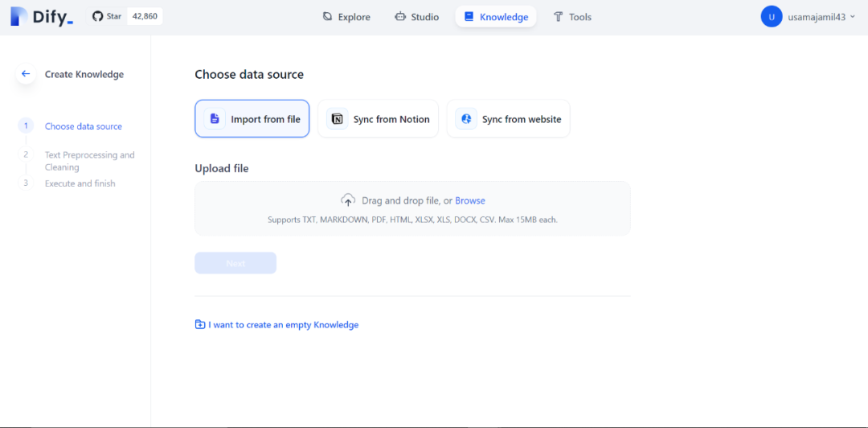Click the website globe icon
868x428 pixels.
tap(466, 119)
